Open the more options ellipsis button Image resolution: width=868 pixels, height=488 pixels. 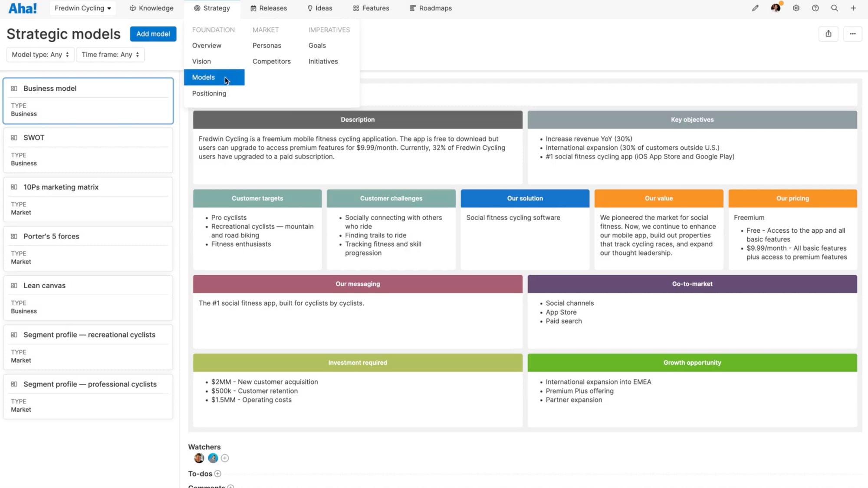click(852, 34)
